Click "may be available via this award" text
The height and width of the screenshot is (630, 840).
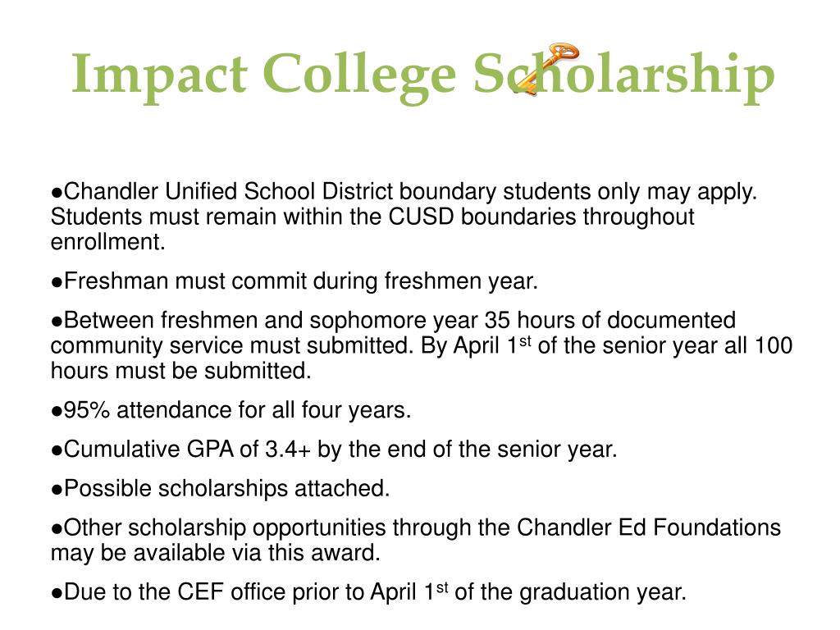click(216, 553)
